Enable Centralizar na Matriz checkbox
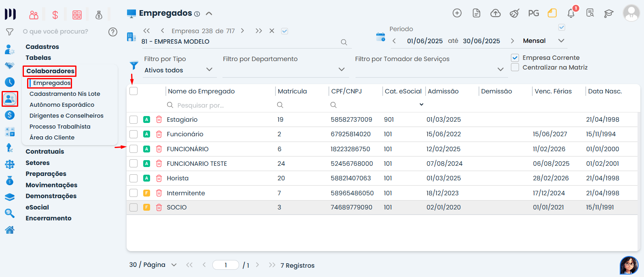 [x=515, y=68]
